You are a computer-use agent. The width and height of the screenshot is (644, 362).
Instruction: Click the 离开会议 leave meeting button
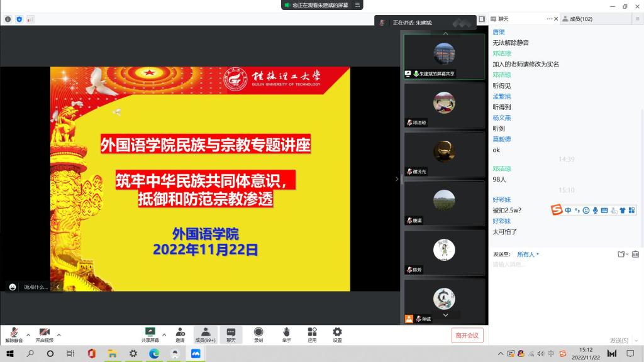467,336
